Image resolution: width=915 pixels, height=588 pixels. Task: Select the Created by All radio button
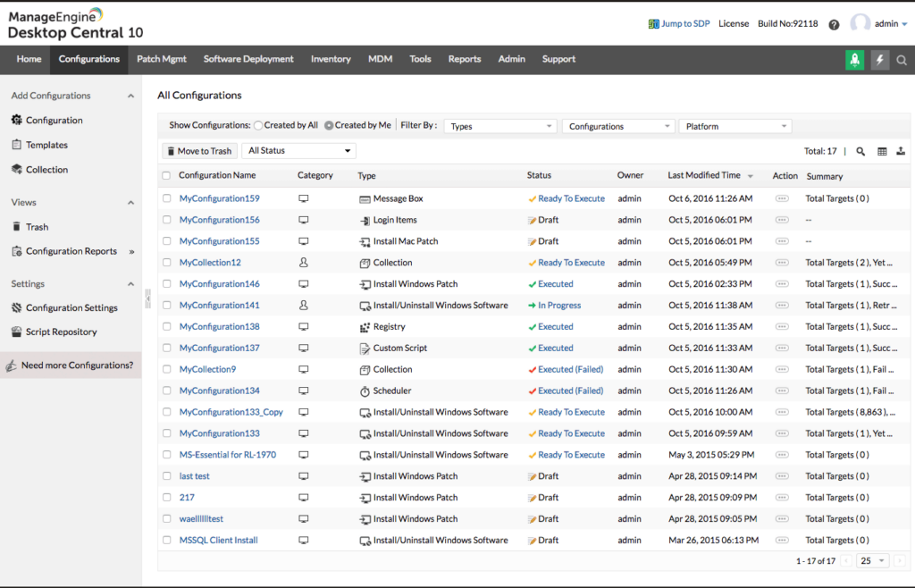coord(257,125)
